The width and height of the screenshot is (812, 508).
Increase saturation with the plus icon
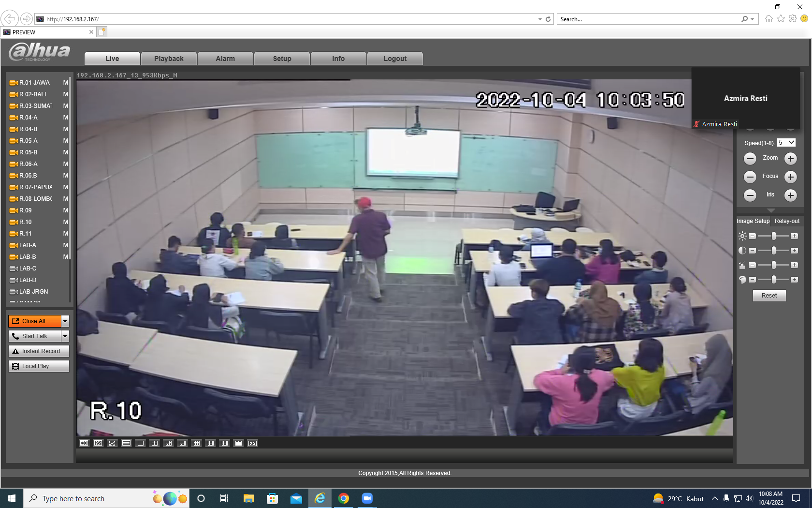coord(794,265)
